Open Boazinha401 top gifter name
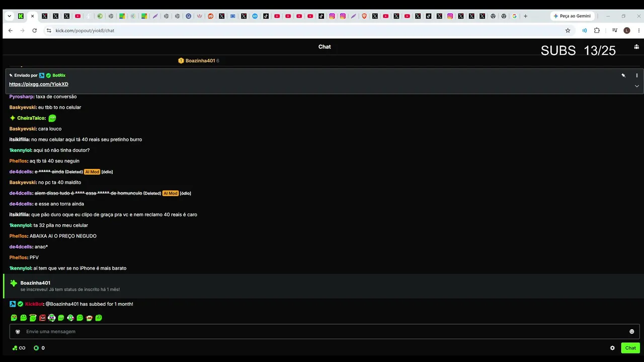Viewport: 644px width, 362px height. (200, 61)
